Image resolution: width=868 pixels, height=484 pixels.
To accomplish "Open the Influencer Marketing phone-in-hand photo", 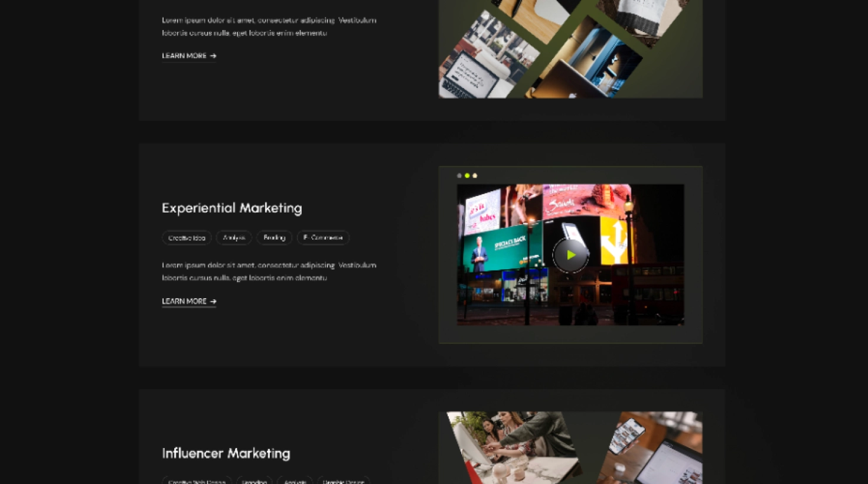I will [650, 447].
